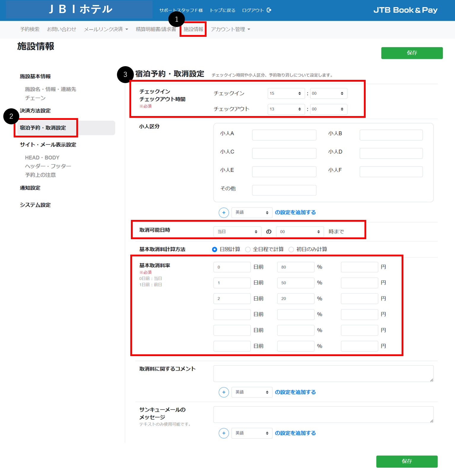Select 宿泊予約・取消設定 in the sidebar
This screenshot has width=455, height=476.
pos(66,128)
